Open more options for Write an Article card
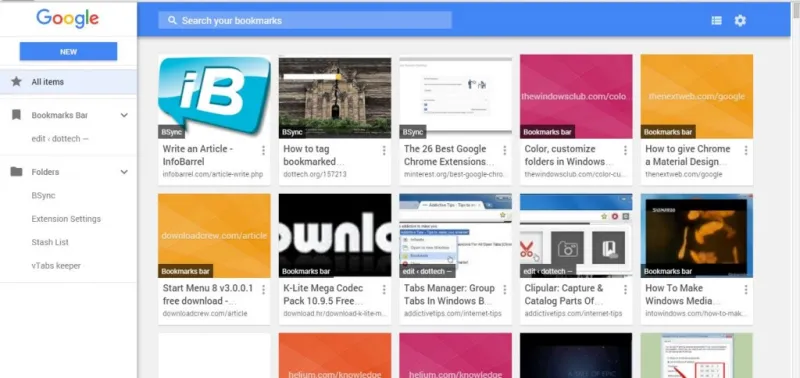Image resolution: width=800 pixels, height=378 pixels. [x=263, y=150]
